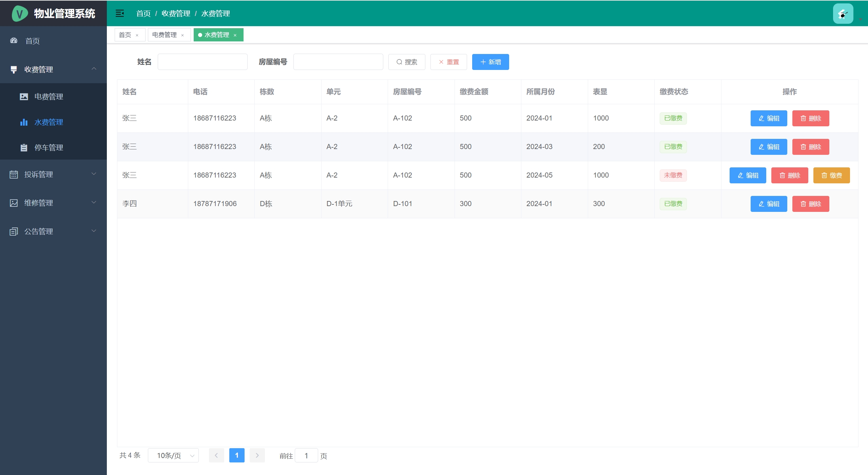Open the 10条/页 page size dropdown

(173, 455)
